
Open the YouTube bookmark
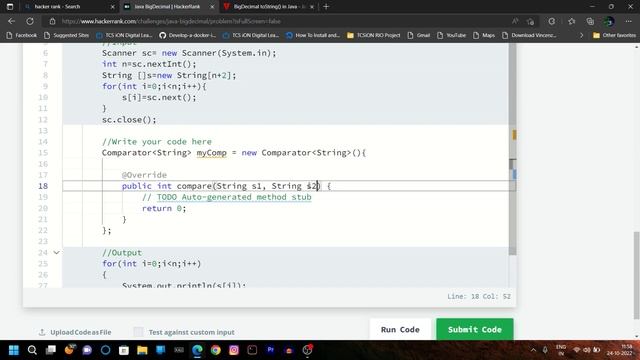(x=451, y=35)
